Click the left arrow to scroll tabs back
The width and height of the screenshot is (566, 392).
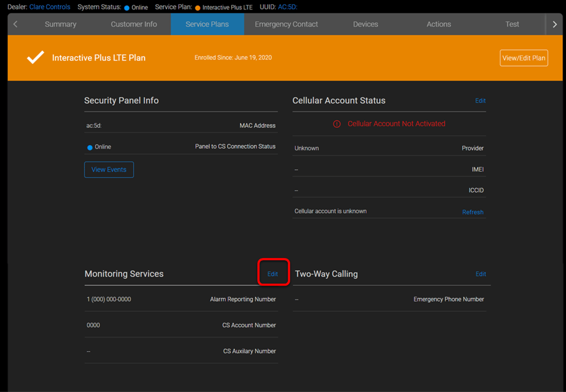(16, 24)
